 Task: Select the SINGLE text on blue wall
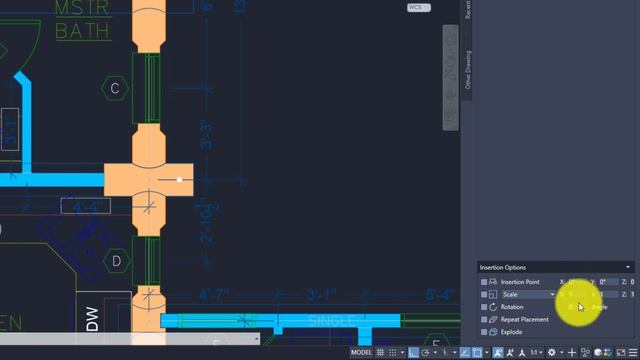click(331, 321)
